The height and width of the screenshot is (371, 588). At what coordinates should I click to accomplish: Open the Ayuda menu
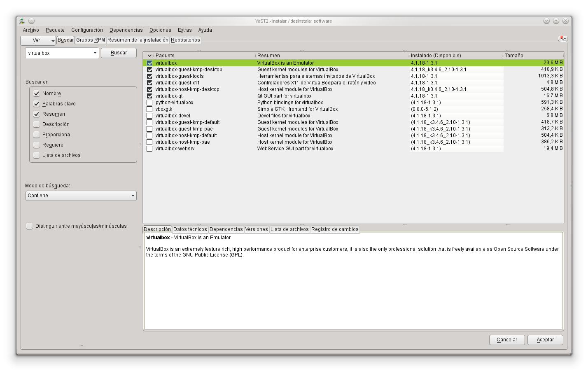click(205, 30)
